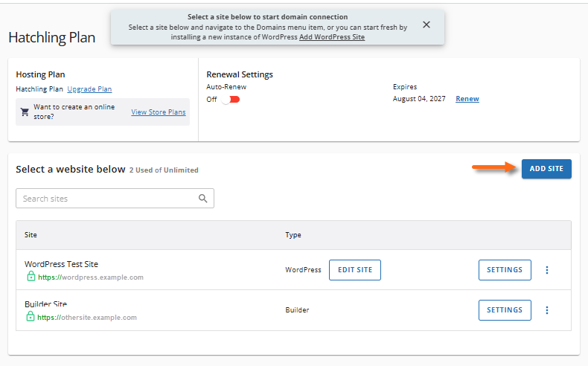Viewport: 588px width, 366px height.
Task: Open three-dot menu for Builder Site
Action: tap(547, 310)
